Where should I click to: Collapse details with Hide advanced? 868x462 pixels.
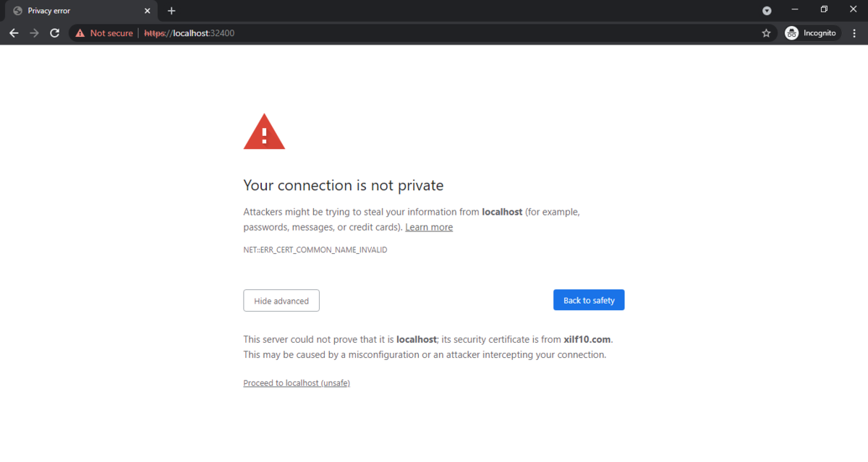pos(281,301)
